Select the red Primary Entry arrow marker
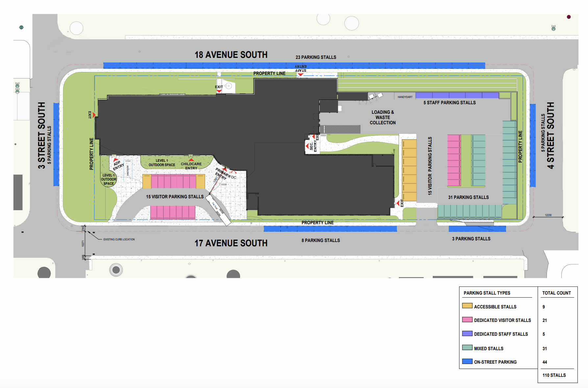Screen dimensions: 588x388 click(225, 170)
